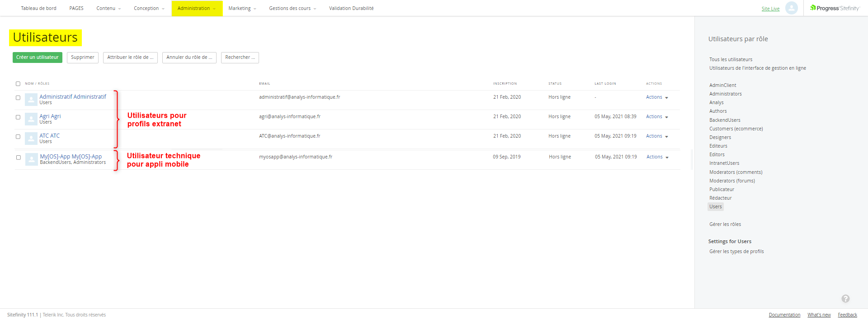Image resolution: width=868 pixels, height=321 pixels.
Task: Filter users by Administrators role
Action: [725, 94]
